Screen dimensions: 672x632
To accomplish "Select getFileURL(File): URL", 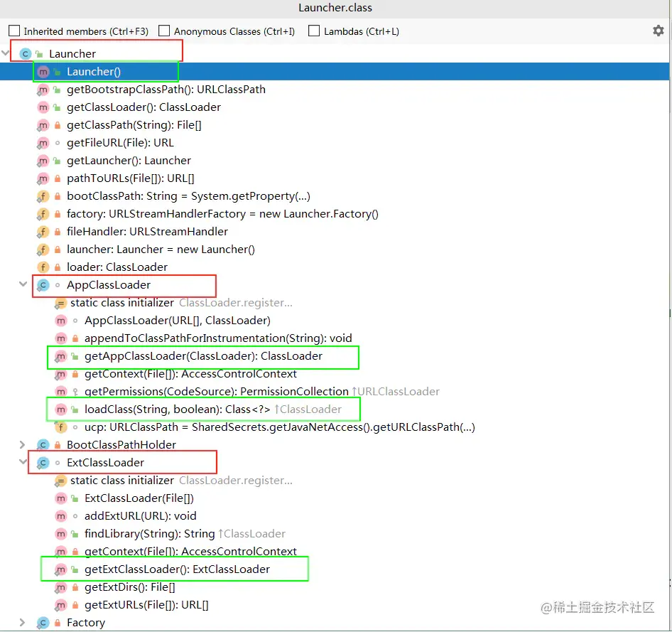I will (121, 143).
